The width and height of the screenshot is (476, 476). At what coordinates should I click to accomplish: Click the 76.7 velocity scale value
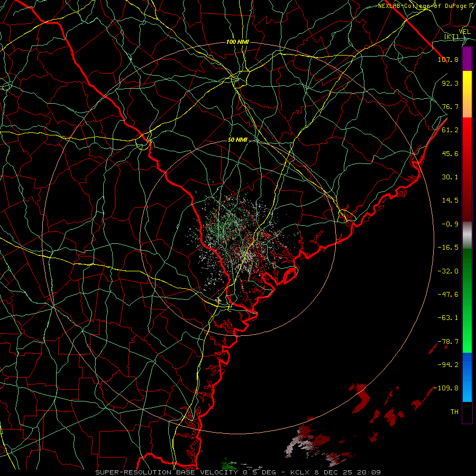tap(450, 106)
